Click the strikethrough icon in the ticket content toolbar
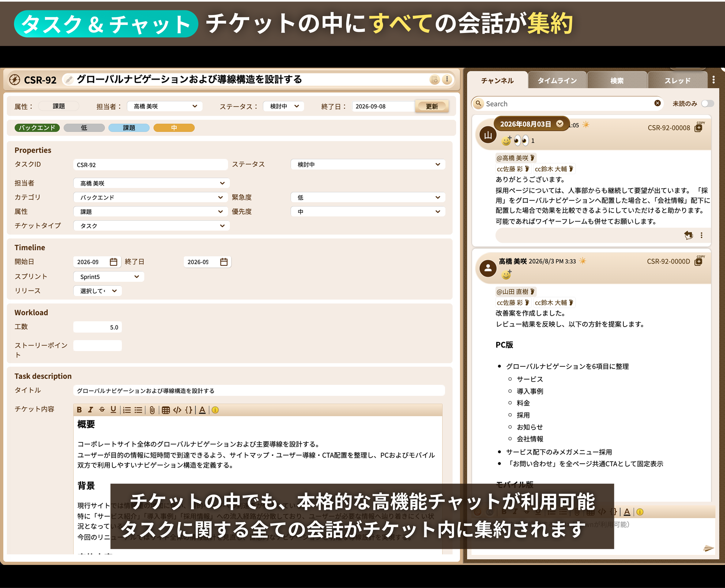Screen dimensions: 725x588 pos(102,410)
